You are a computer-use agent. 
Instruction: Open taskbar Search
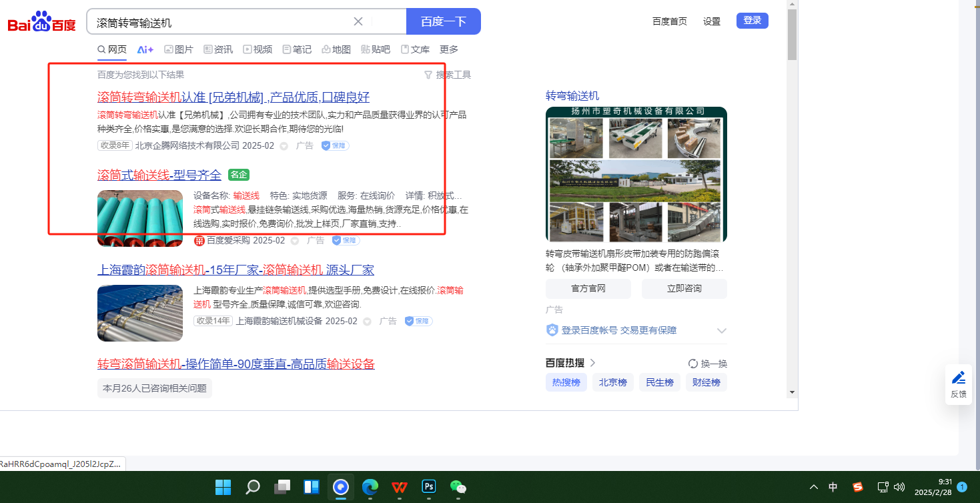pyautogui.click(x=253, y=487)
